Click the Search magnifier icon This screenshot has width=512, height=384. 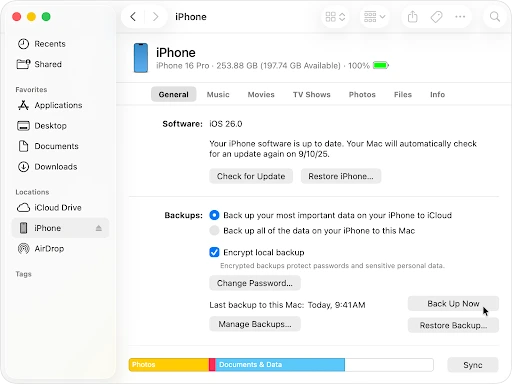click(x=495, y=17)
